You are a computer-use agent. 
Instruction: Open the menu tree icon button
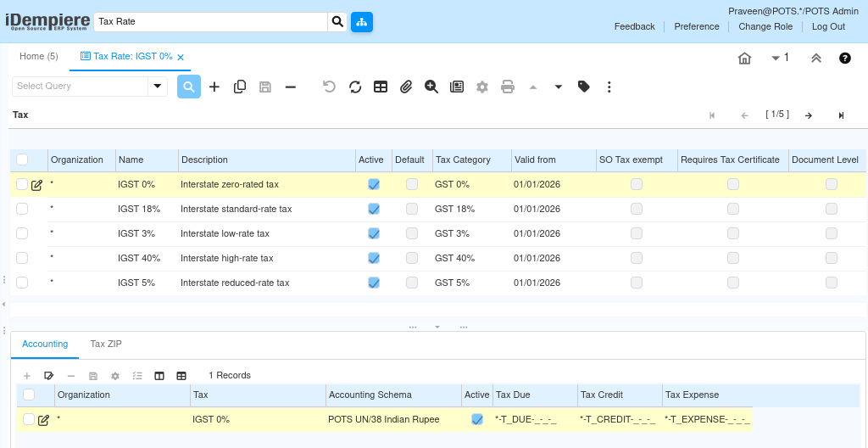tap(362, 22)
